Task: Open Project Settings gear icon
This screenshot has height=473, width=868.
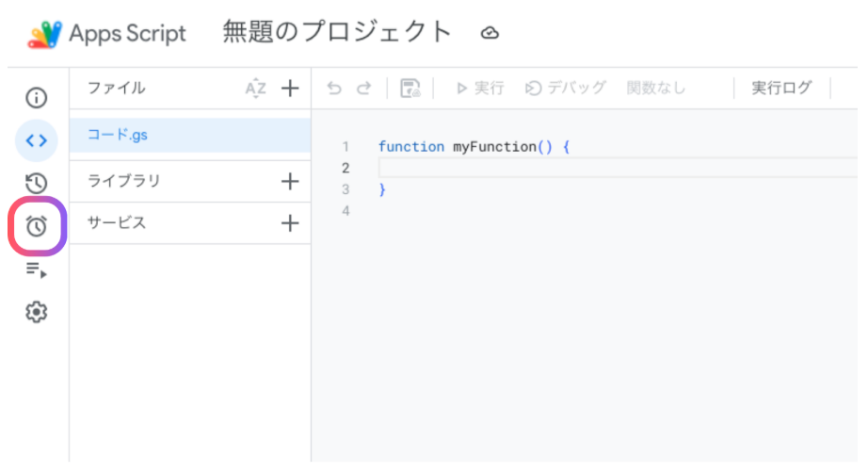Action: pos(36,312)
